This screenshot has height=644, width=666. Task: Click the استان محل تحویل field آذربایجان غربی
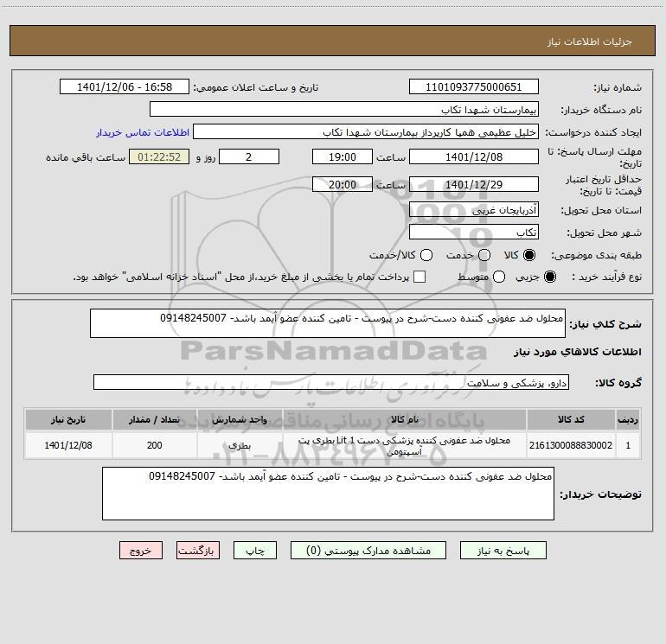pyautogui.click(x=474, y=209)
